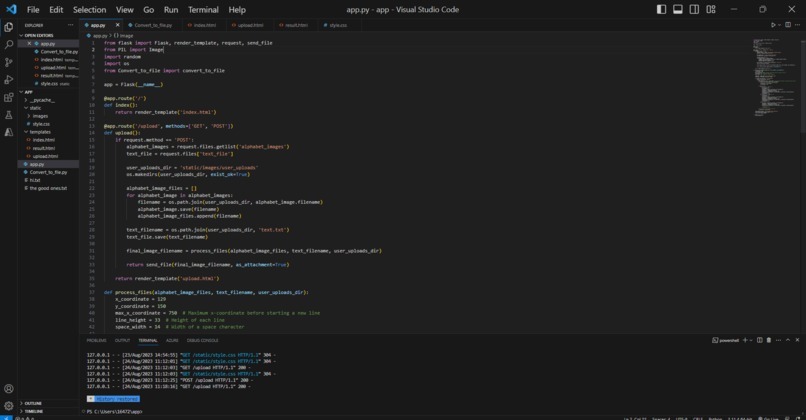Viewport: 806px width, 420px height.
Task: Kill terminal with the trash icon
Action: pos(769,340)
